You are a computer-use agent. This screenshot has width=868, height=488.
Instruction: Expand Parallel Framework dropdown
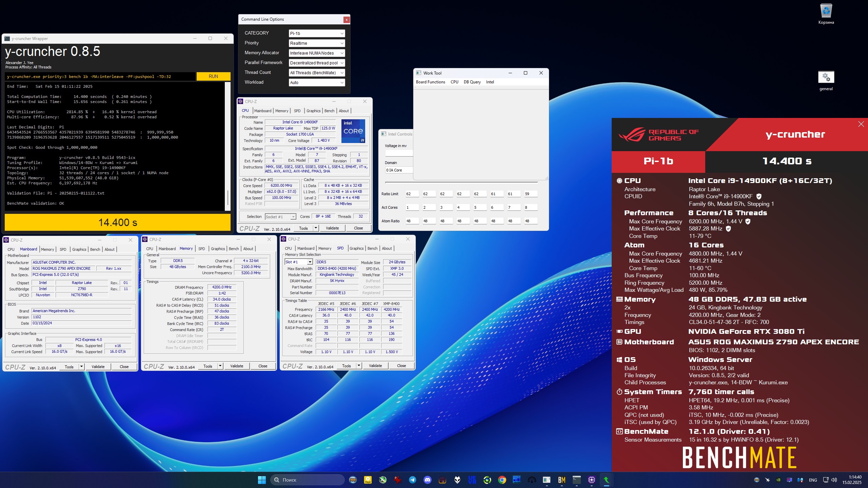pos(317,63)
